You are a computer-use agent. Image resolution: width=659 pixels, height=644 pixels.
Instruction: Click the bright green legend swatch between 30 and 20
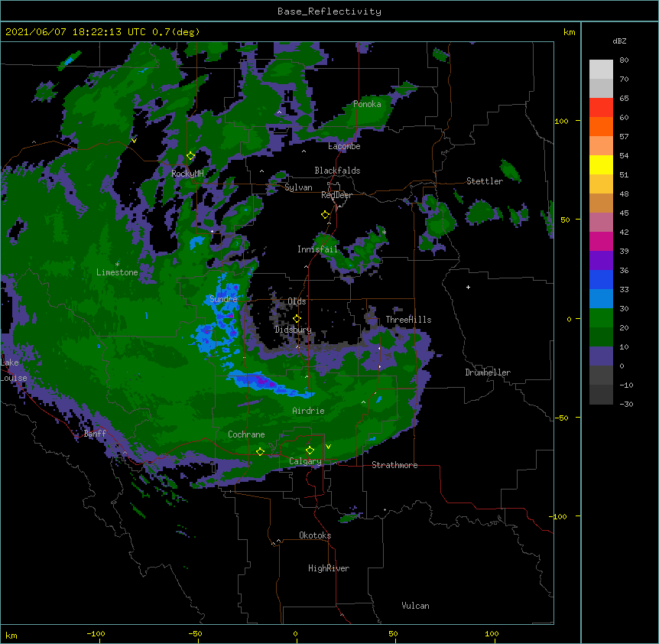(x=601, y=318)
